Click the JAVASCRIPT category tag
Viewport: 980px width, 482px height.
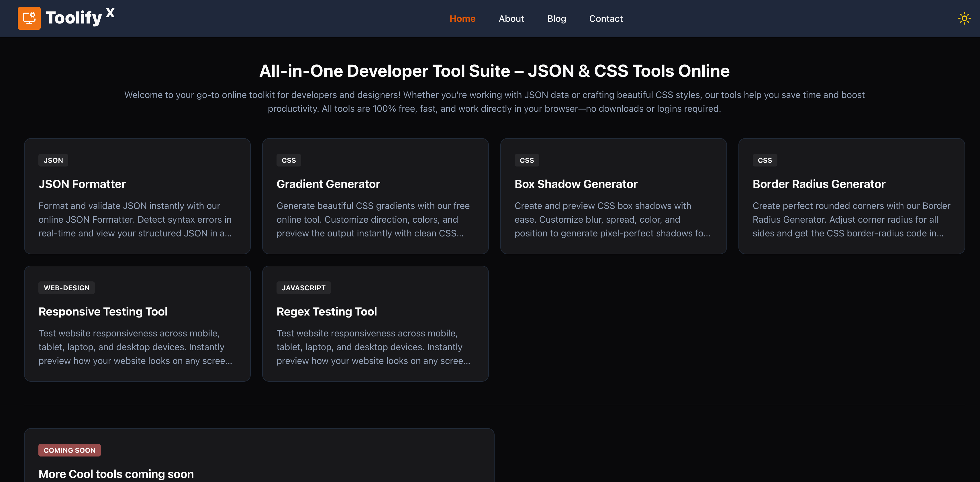303,288
